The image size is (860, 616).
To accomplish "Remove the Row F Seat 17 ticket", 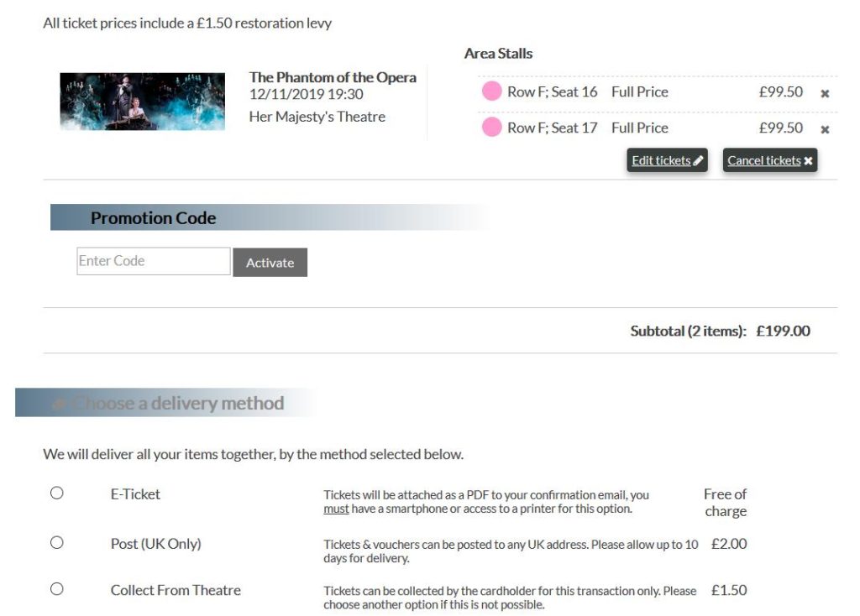I will 825,129.
